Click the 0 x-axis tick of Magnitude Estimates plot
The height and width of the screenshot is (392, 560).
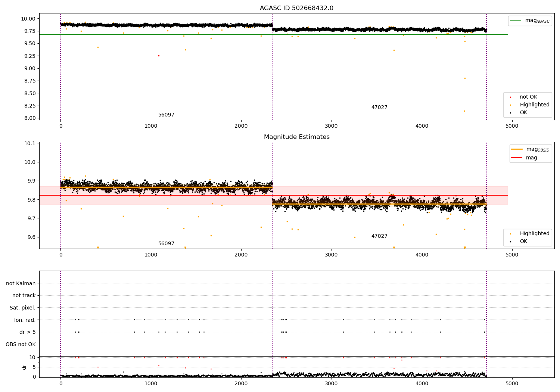click(x=60, y=255)
